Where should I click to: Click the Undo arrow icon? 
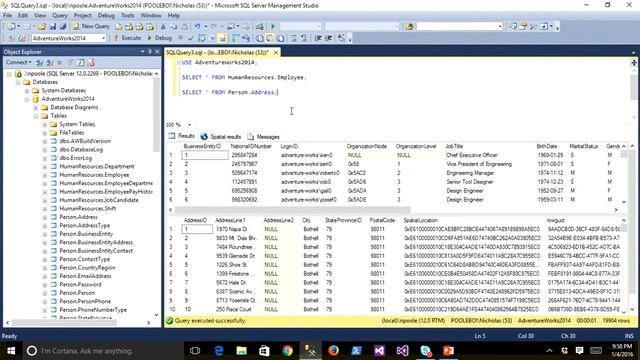tap(198, 27)
